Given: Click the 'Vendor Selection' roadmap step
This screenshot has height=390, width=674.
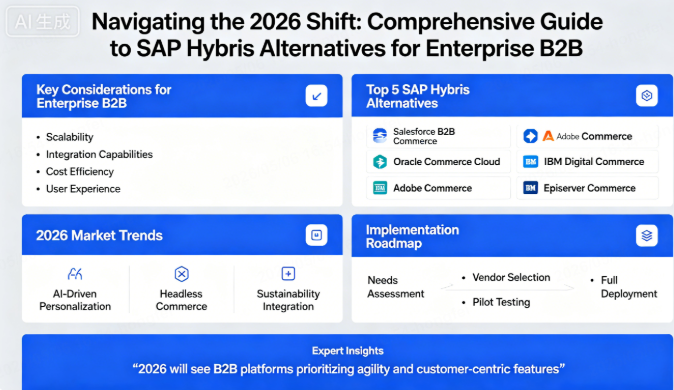Looking at the screenshot, I should tap(511, 277).
